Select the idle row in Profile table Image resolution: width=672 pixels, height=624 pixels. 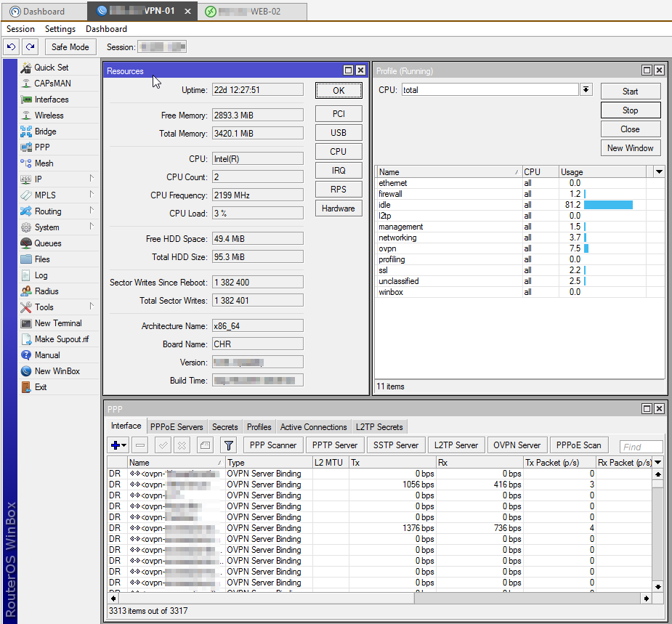[x=520, y=205]
